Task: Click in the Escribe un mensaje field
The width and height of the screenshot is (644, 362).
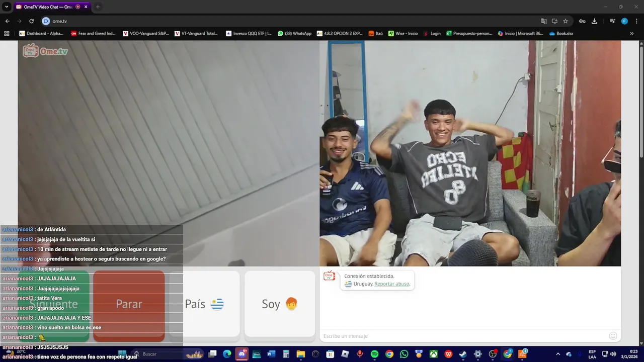Action: click(x=463, y=336)
